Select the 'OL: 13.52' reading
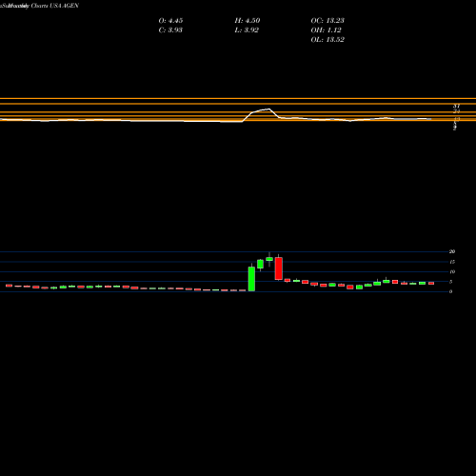The height and width of the screenshot is (476, 476). [x=327, y=40]
